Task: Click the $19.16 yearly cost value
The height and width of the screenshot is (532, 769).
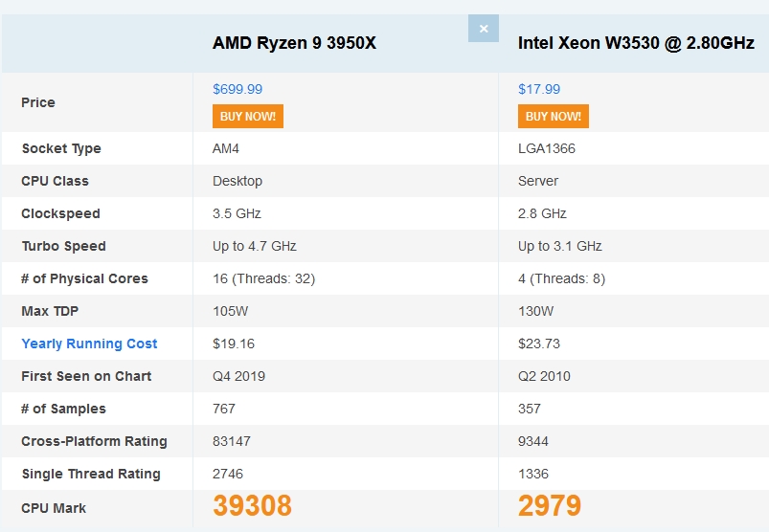Action: [x=234, y=344]
